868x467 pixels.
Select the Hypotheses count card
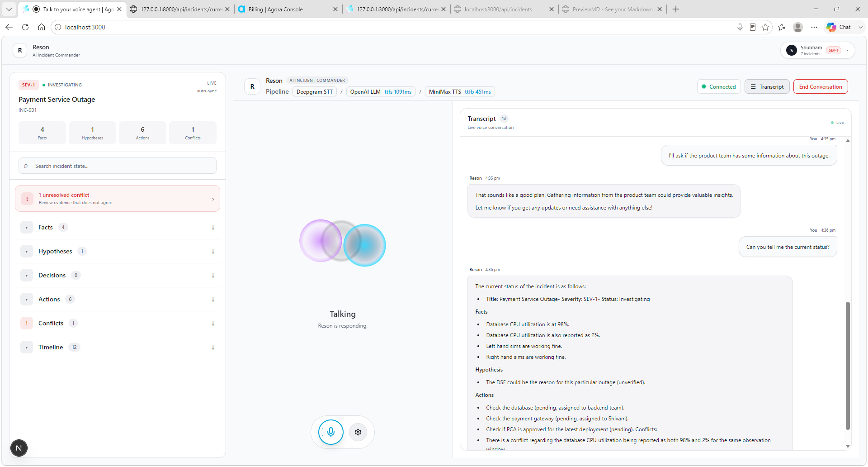pyautogui.click(x=92, y=133)
